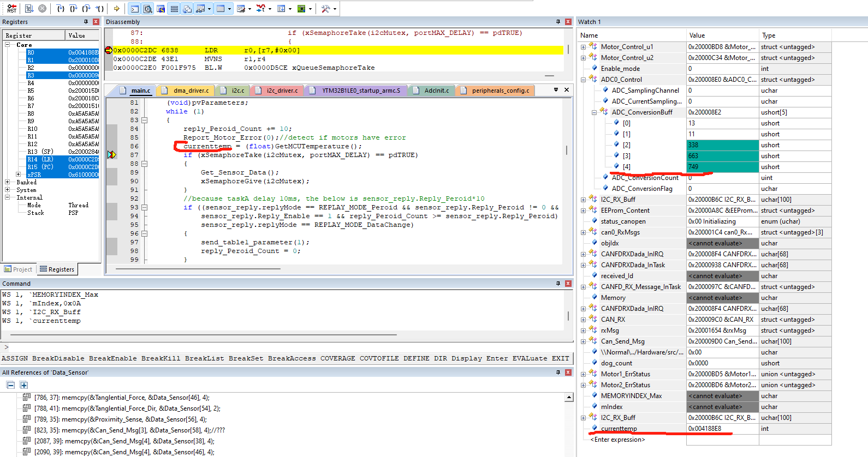This screenshot has height=457, width=868.
Task: Close the Registers panel
Action: click(x=96, y=22)
